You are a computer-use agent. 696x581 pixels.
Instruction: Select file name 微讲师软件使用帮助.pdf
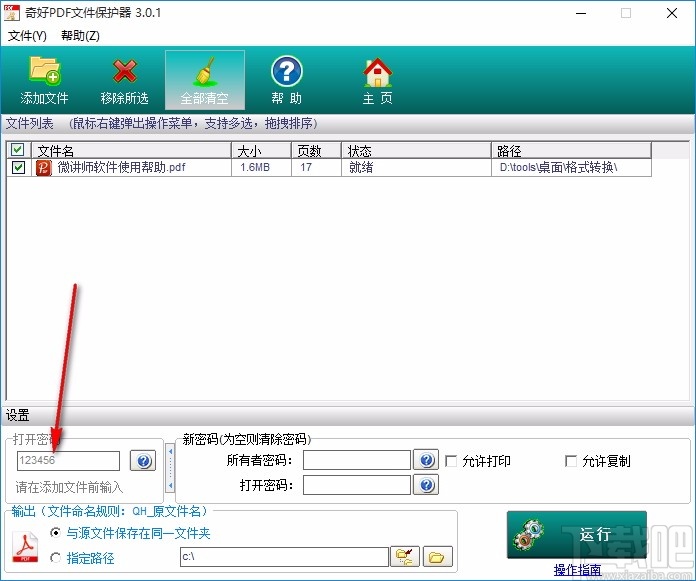point(121,167)
